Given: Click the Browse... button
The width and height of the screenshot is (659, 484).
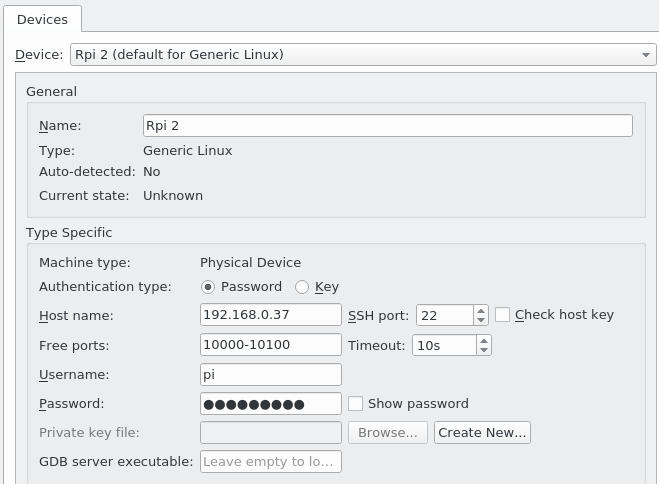Looking at the screenshot, I should point(388,432).
